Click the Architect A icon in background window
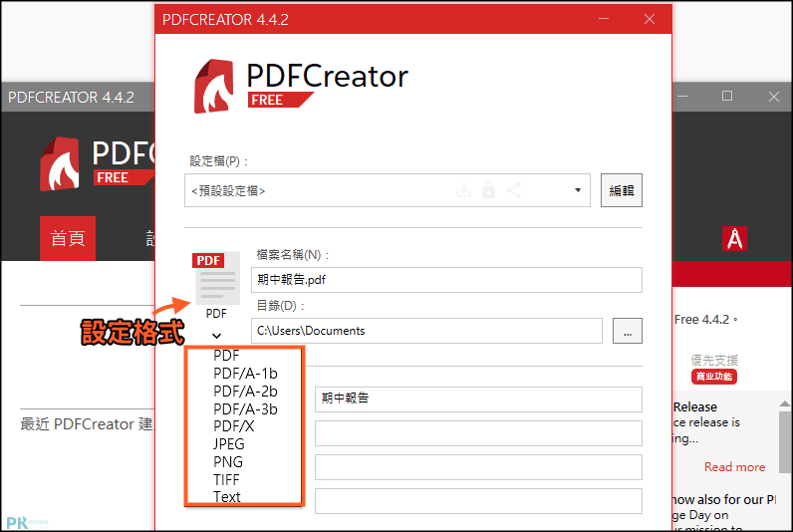793x532 pixels. (734, 239)
